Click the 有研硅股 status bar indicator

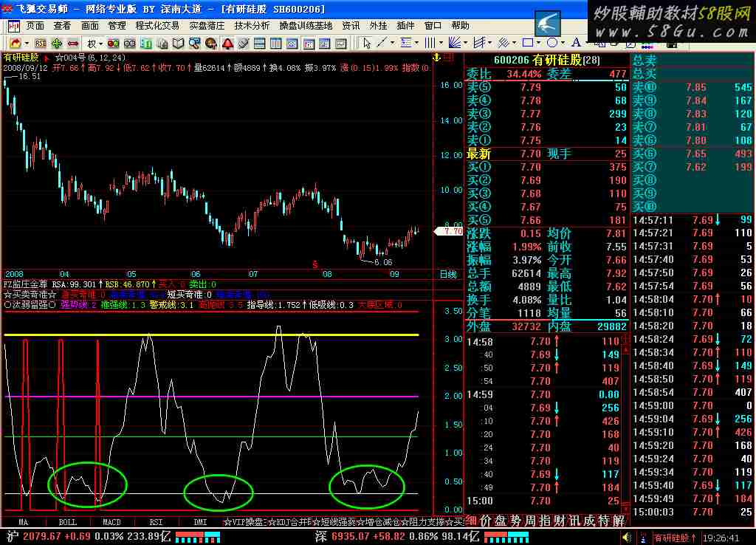pos(675,538)
